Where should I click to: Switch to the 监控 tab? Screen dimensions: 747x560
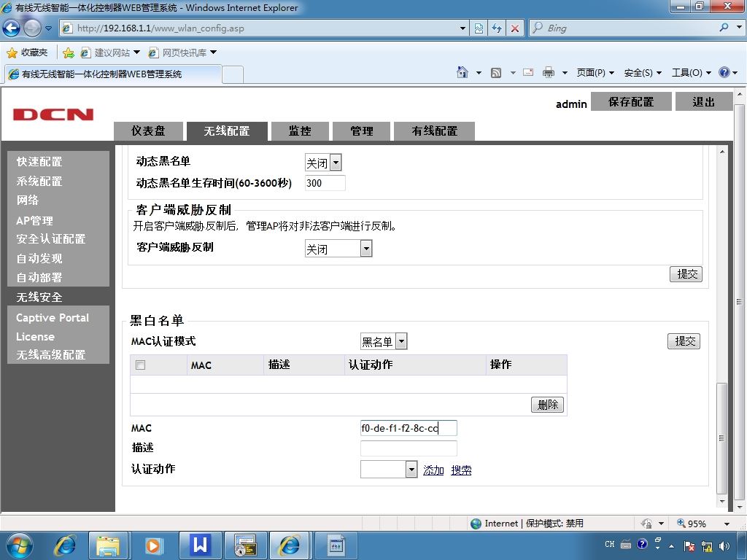pos(300,131)
